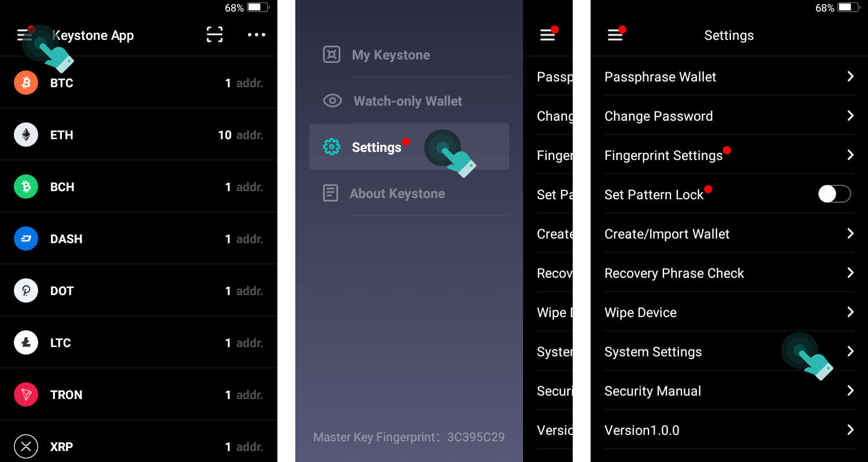Tap the Passphrase Wallet label
The height and width of the screenshot is (462, 868).
(660, 77)
